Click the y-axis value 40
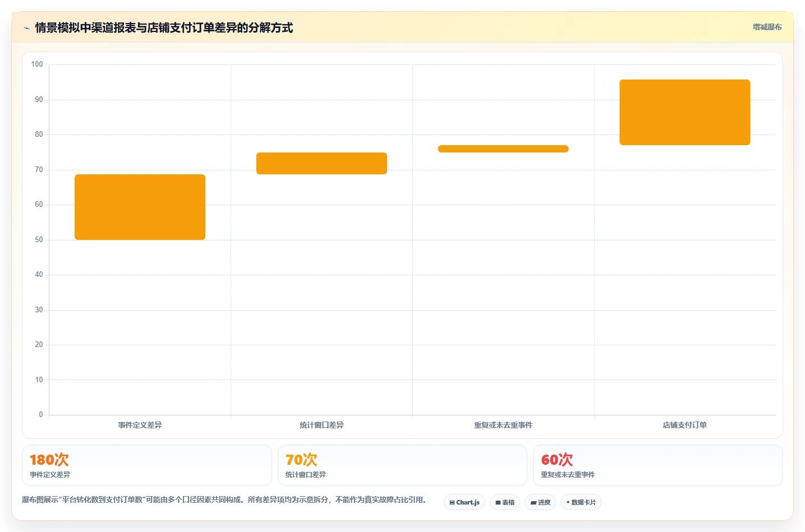This screenshot has width=805, height=532. [x=39, y=275]
